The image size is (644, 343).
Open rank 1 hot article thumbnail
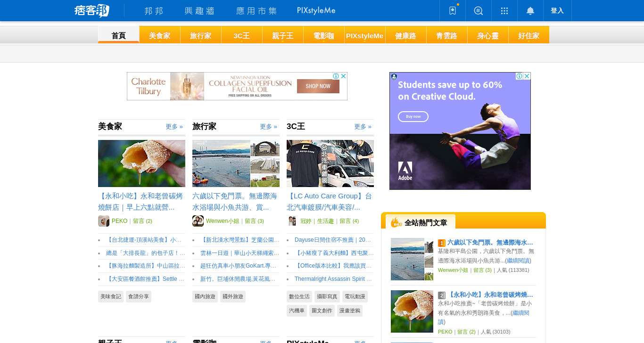pos(412,259)
